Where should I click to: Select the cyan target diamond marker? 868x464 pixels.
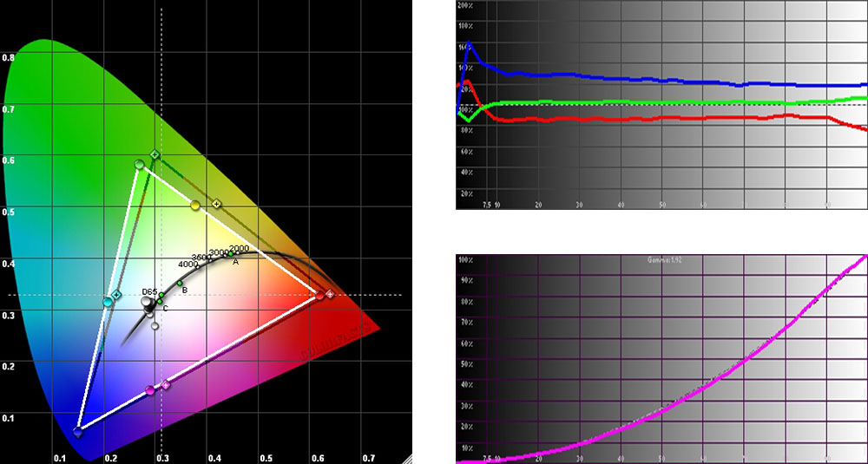point(116,295)
